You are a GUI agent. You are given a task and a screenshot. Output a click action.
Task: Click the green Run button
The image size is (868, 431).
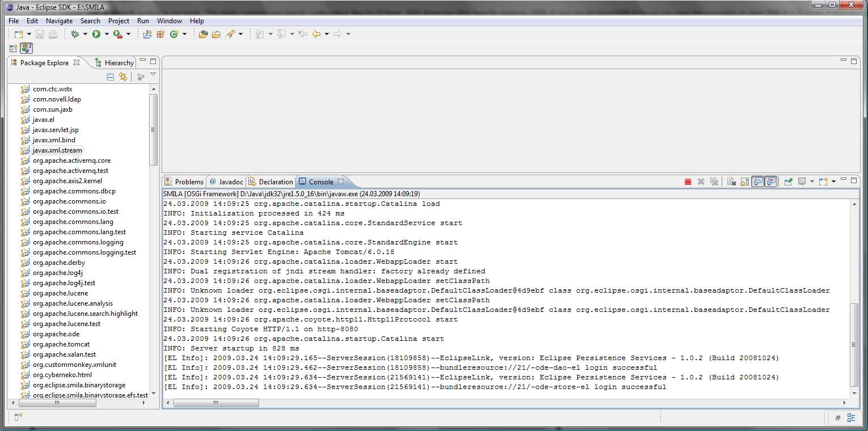[96, 35]
